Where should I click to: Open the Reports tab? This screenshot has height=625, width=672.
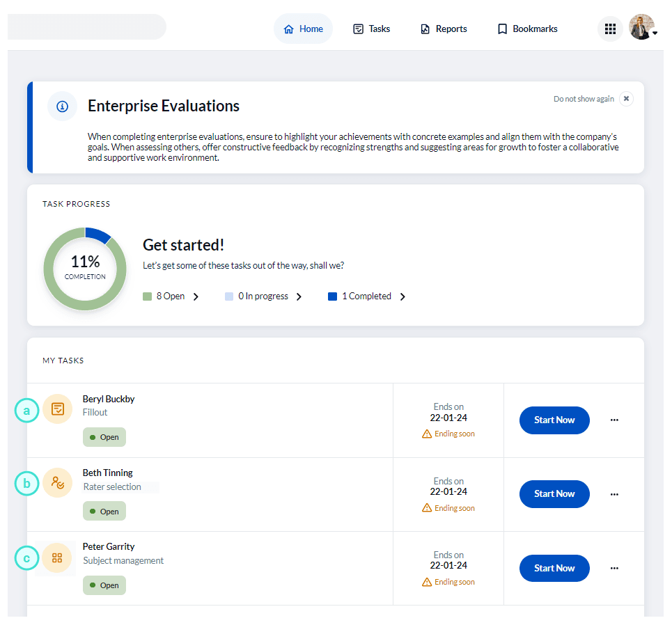tap(444, 29)
